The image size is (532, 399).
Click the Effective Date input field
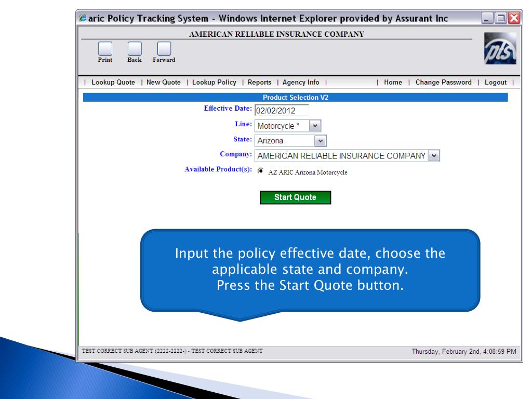(282, 110)
